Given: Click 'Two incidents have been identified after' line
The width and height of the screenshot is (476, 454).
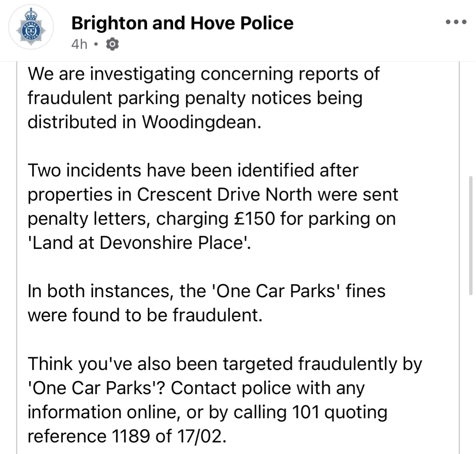Looking at the screenshot, I should point(193,170).
